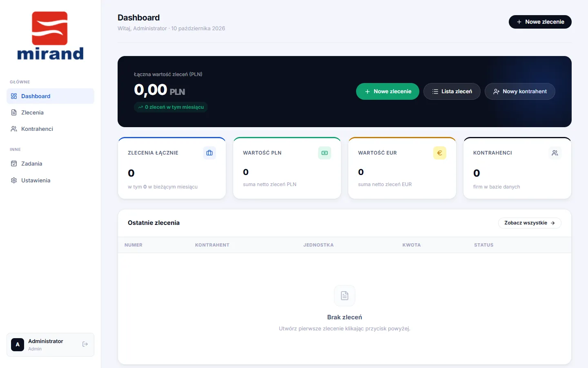Click the KONTRAHENT column header
This screenshot has width=588, height=368.
[x=212, y=245]
